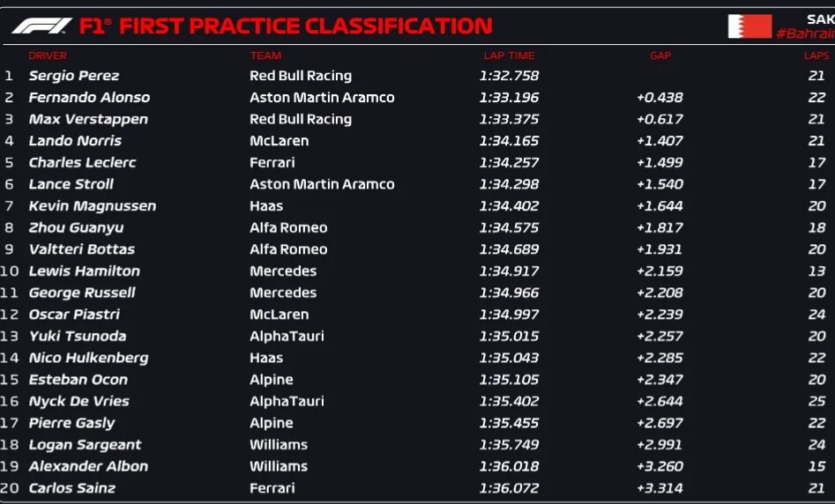Select the GAP column header
Viewport: 835px width, 504px height.
pyautogui.click(x=660, y=56)
